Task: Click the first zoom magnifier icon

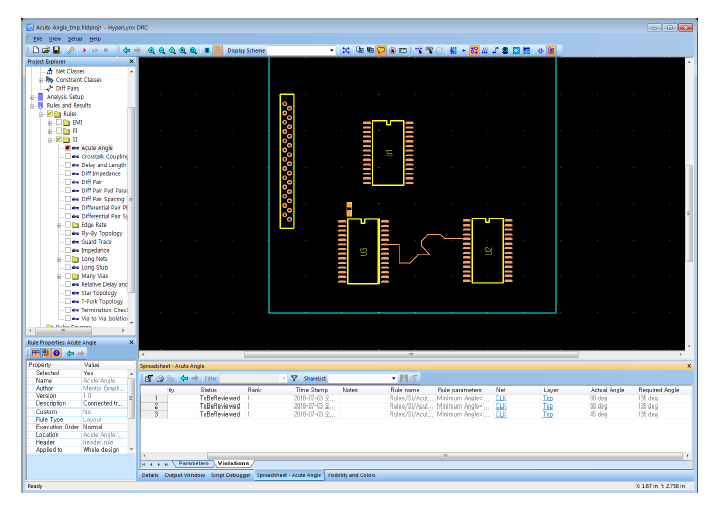Action: [x=151, y=49]
